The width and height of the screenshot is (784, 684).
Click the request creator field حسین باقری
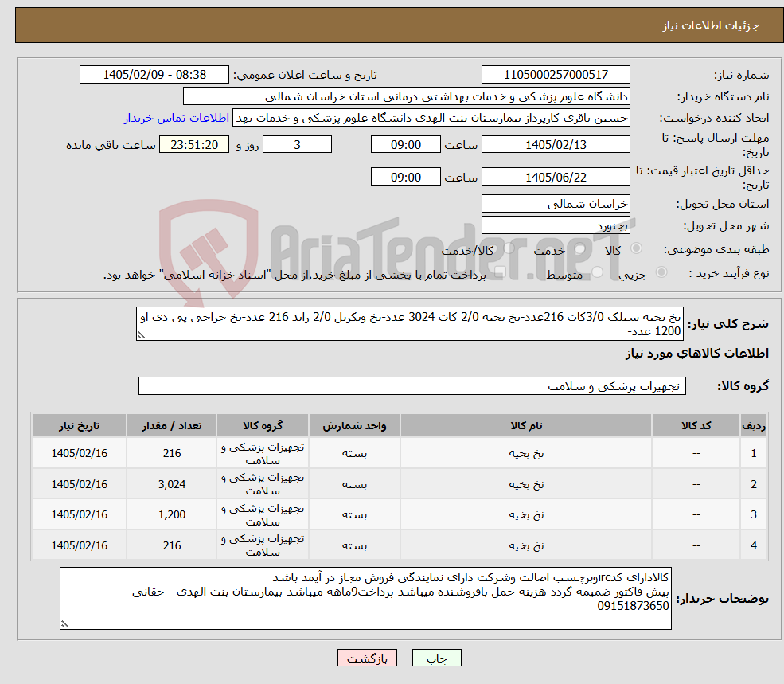click(431, 118)
